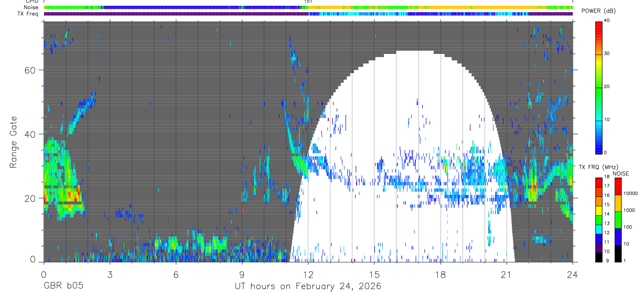Click the "9" TX frequency legend label
Image resolution: width=644 pixels, height=297 pixels.
coord(606,261)
